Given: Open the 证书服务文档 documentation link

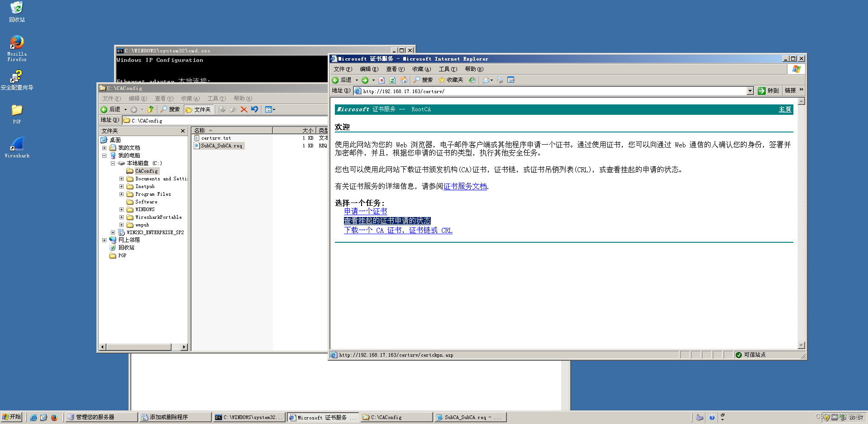Looking at the screenshot, I should (x=465, y=186).
